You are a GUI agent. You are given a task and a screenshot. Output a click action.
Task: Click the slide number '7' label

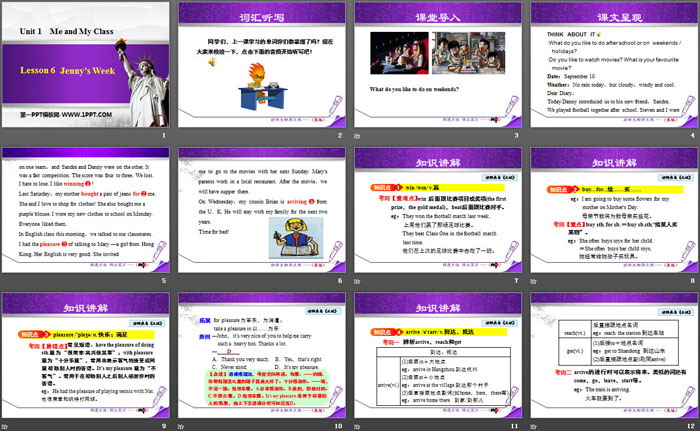click(x=517, y=280)
